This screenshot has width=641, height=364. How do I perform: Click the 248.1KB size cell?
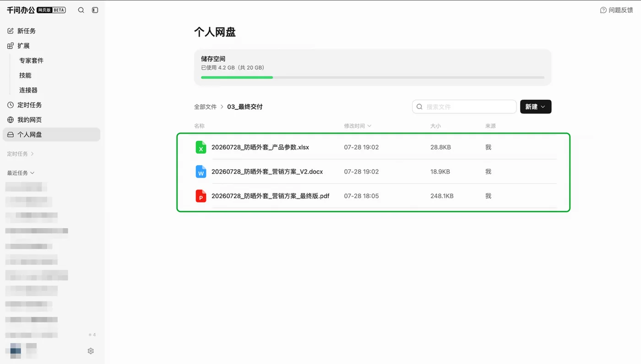(x=442, y=196)
